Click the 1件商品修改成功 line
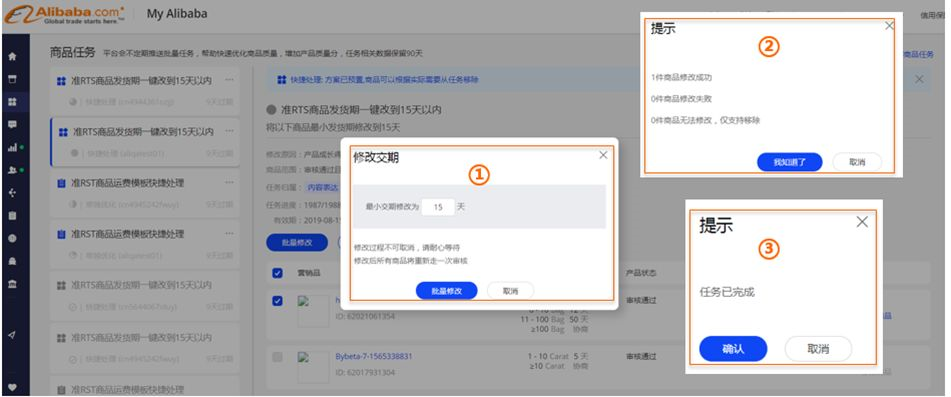This screenshot has width=951, height=397. [x=680, y=78]
